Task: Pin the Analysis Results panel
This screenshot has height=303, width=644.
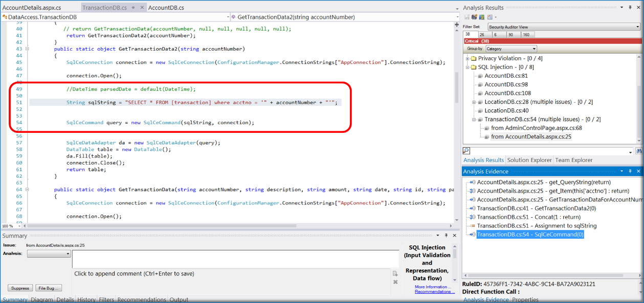Action: tap(630, 8)
